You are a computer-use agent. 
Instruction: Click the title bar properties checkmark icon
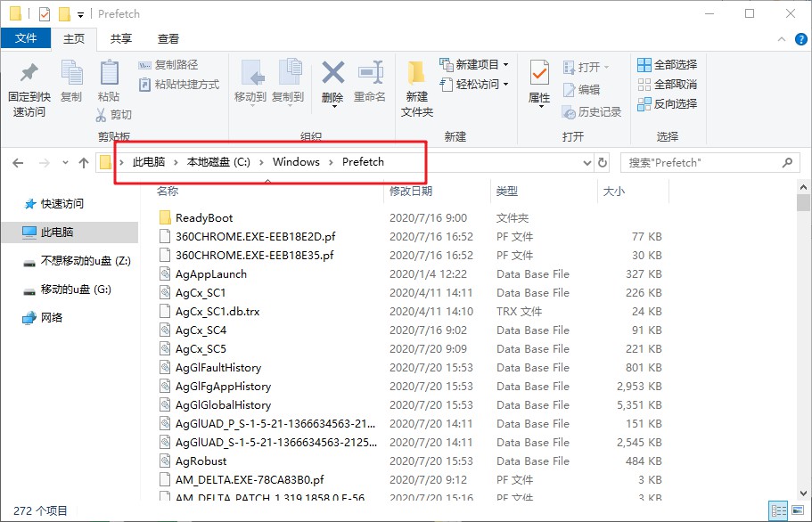45,14
